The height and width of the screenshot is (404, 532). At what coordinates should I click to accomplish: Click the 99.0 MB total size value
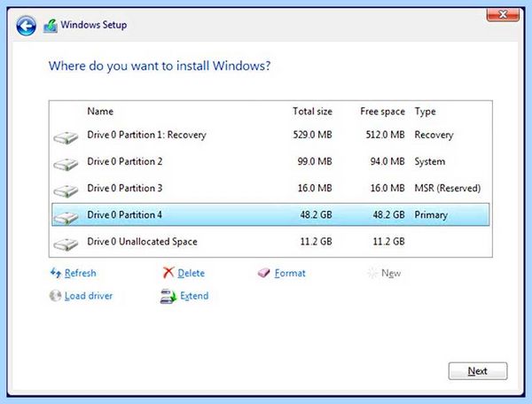315,161
